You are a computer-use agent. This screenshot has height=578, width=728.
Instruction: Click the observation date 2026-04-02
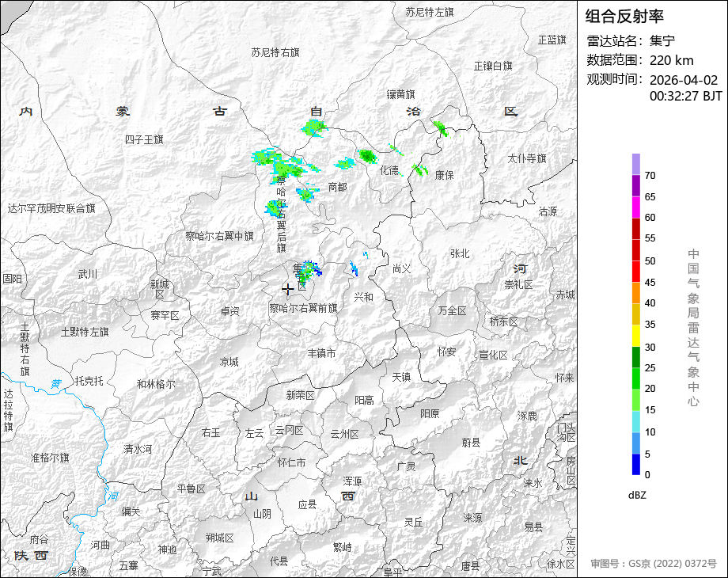684,80
